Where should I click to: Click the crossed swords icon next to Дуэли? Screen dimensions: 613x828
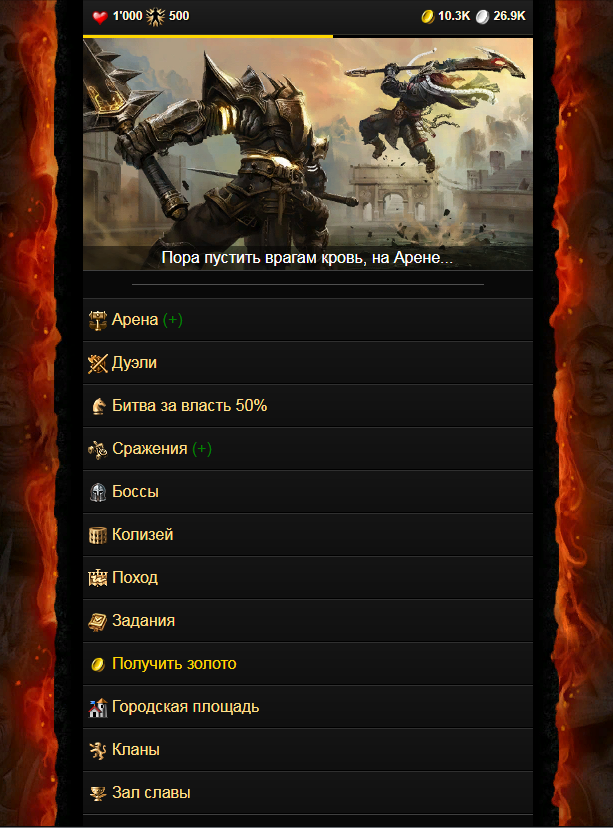pyautogui.click(x=98, y=363)
